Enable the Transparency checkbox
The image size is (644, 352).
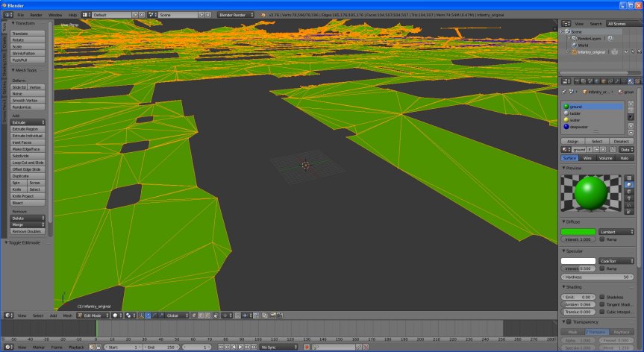569,322
